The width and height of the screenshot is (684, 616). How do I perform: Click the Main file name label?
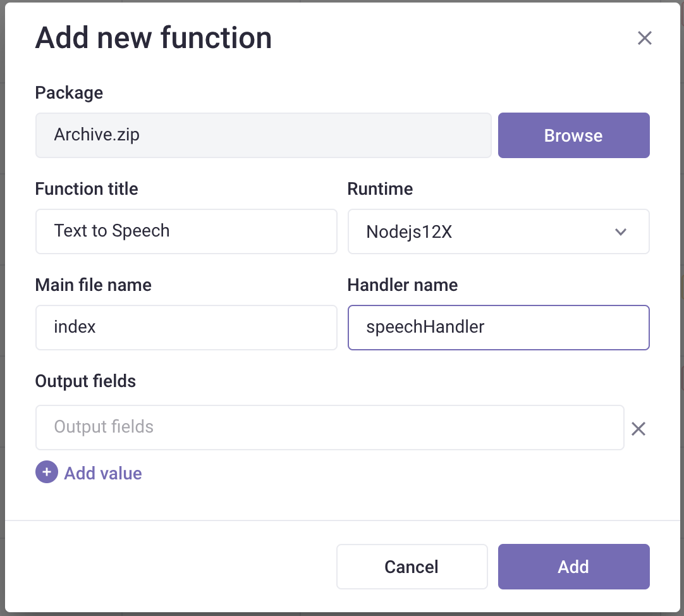pyautogui.click(x=94, y=285)
